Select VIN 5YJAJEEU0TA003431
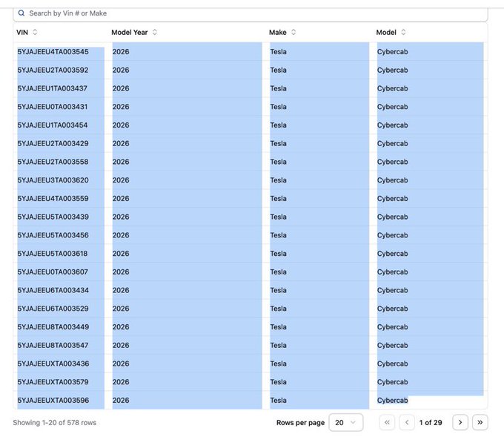This screenshot has height=437, width=504. click(x=53, y=107)
